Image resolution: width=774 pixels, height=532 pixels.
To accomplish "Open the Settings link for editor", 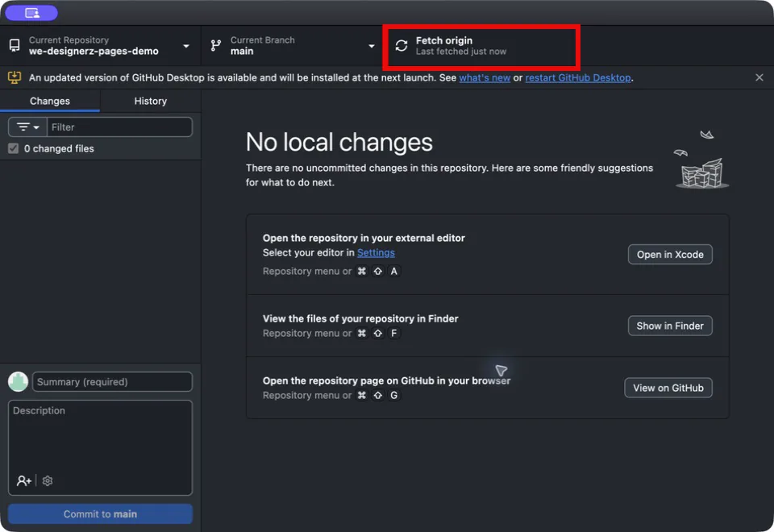I will click(376, 252).
